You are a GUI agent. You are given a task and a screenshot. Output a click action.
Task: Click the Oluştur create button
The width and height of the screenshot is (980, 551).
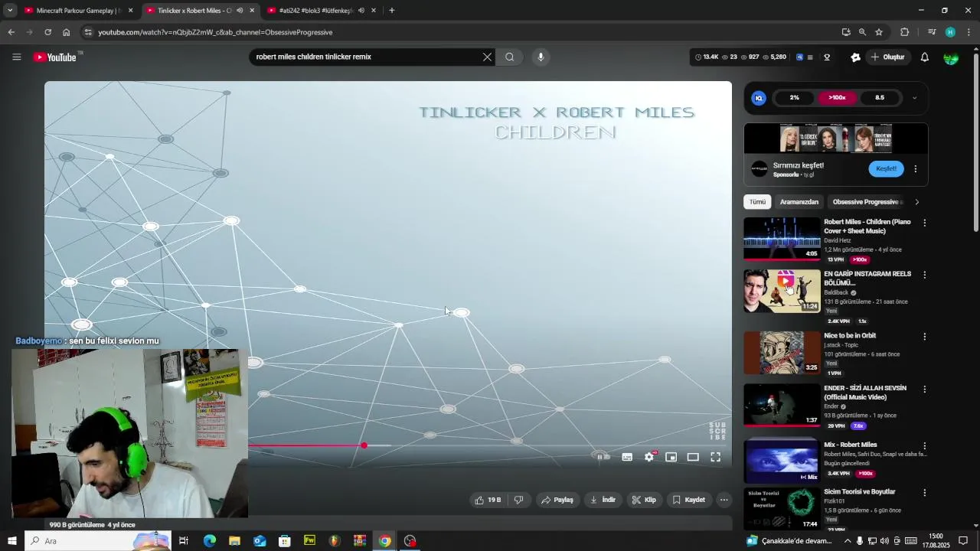point(887,57)
